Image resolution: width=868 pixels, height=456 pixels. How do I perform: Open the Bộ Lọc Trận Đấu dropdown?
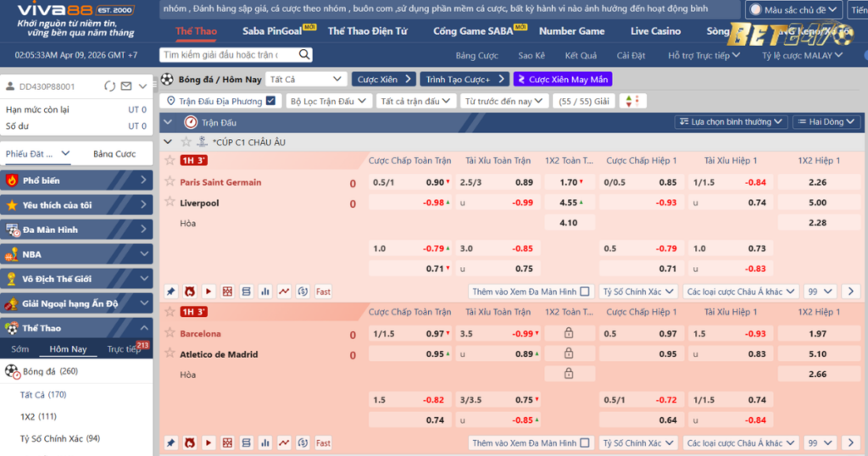328,101
